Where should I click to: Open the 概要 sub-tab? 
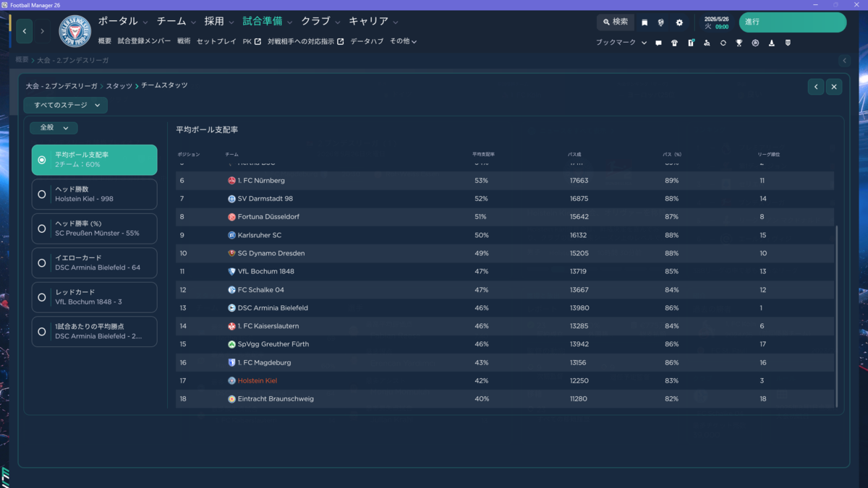105,41
